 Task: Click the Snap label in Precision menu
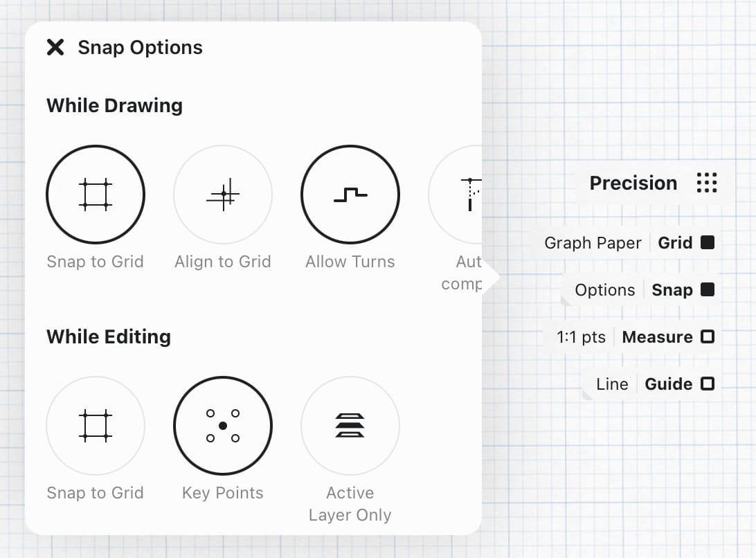point(672,290)
